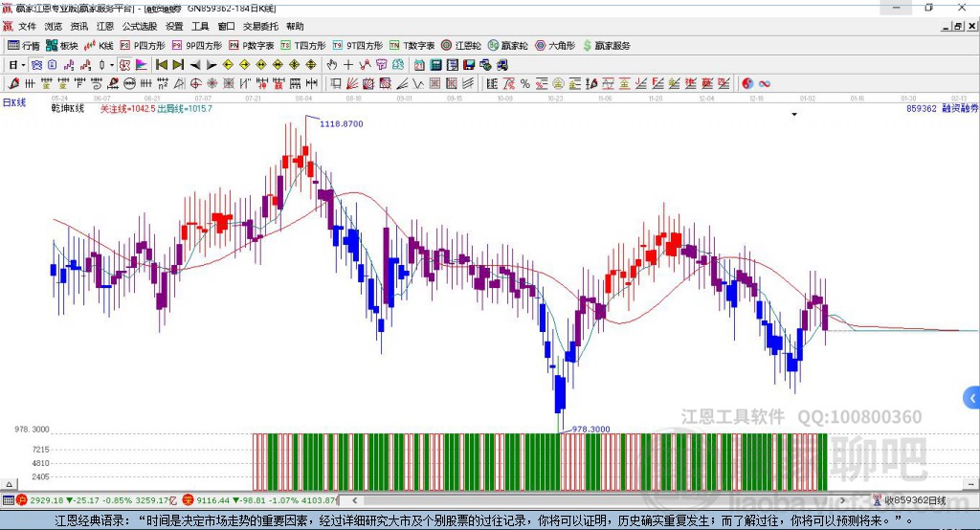
Task: Click the first yellow diamond left-arrow icon
Action: click(228, 64)
